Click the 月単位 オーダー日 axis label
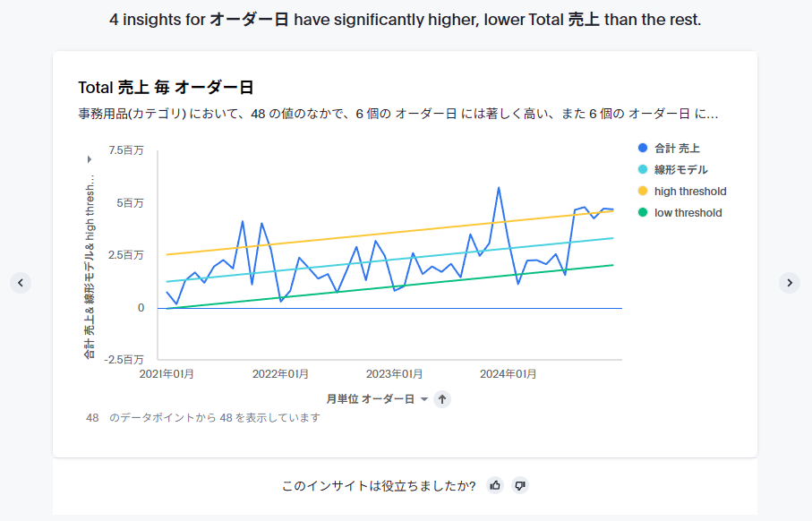The width and height of the screenshot is (812, 521). (370, 399)
